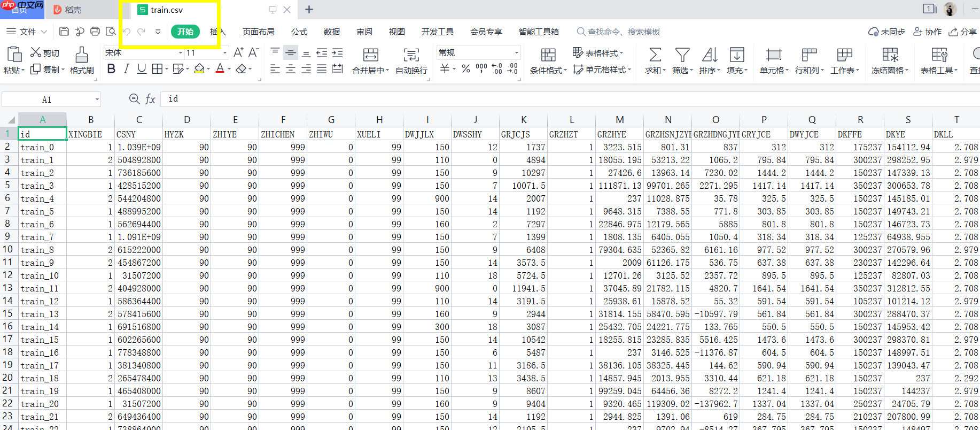Click the Print icon in quick access toolbar
This screenshot has height=430, width=980.
click(x=95, y=32)
